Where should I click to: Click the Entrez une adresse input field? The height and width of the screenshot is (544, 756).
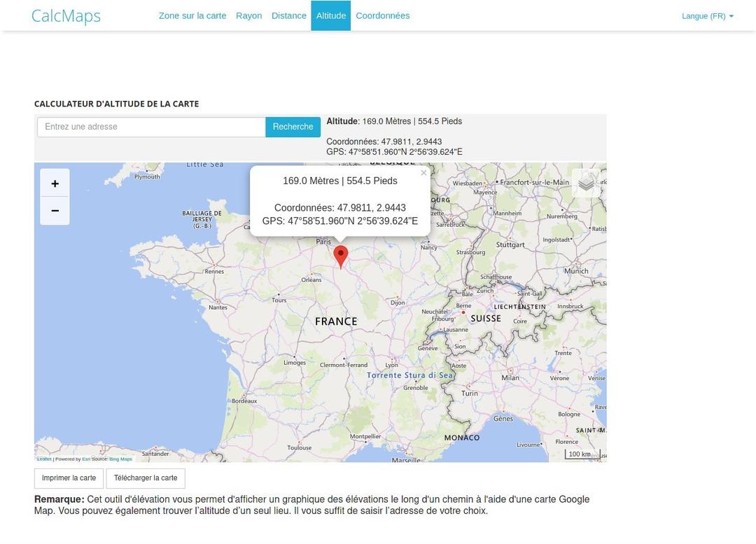point(150,127)
